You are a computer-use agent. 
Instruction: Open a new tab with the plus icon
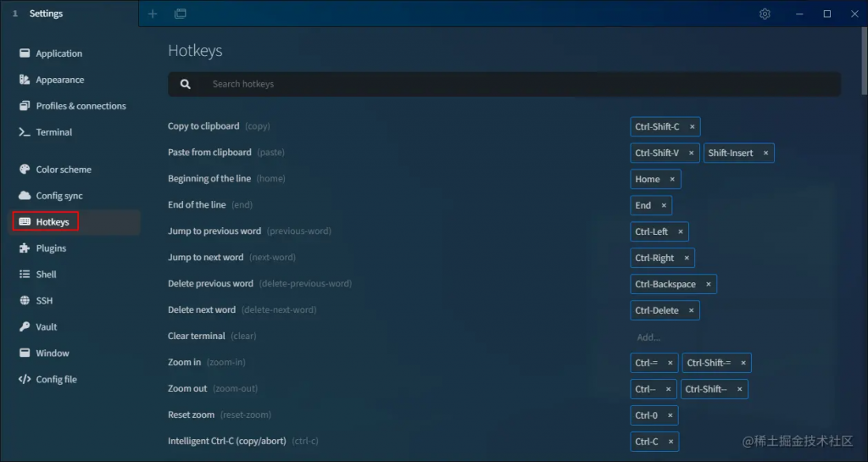pos(153,14)
